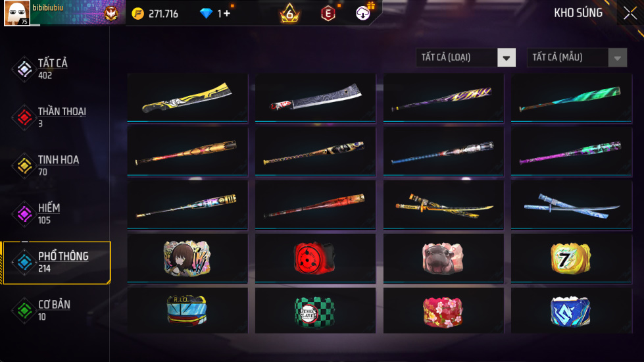Open the Tất Cả (Mẫu) filter dropdown
Screen dimensions: 644x362
point(577,57)
